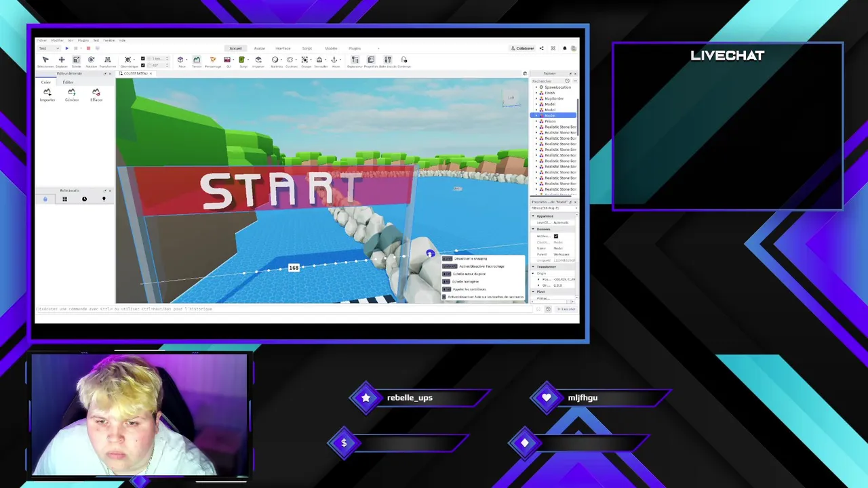
Task: Select the Créer terrain tab
Action: tap(46, 82)
